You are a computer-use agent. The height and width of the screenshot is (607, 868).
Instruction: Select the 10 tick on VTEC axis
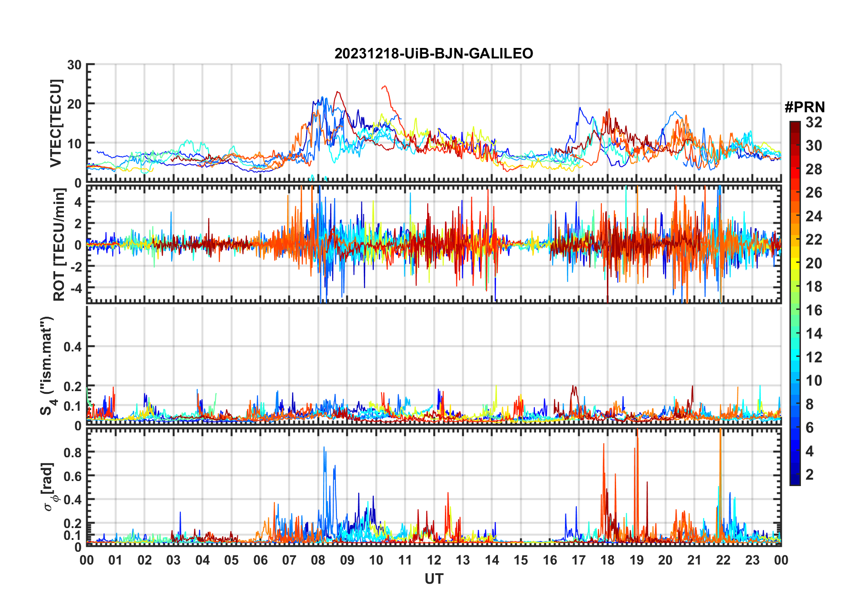(x=74, y=144)
